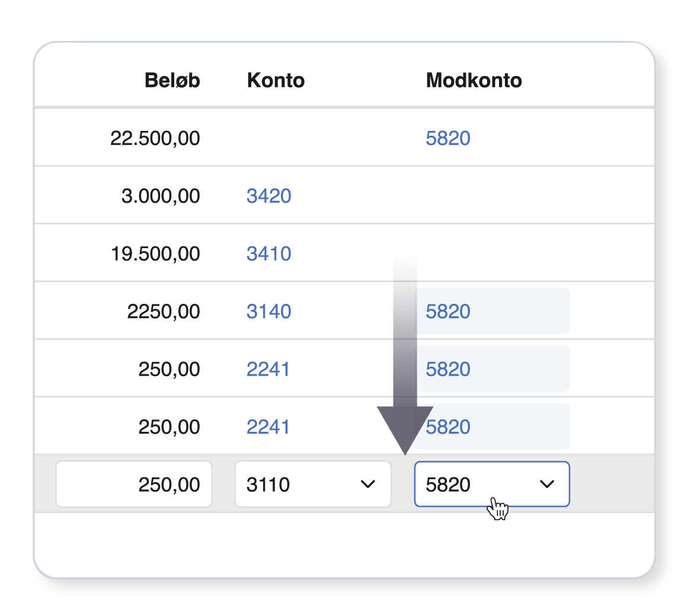Open Modkonto link 5820 in 22.500,00 row

[448, 138]
